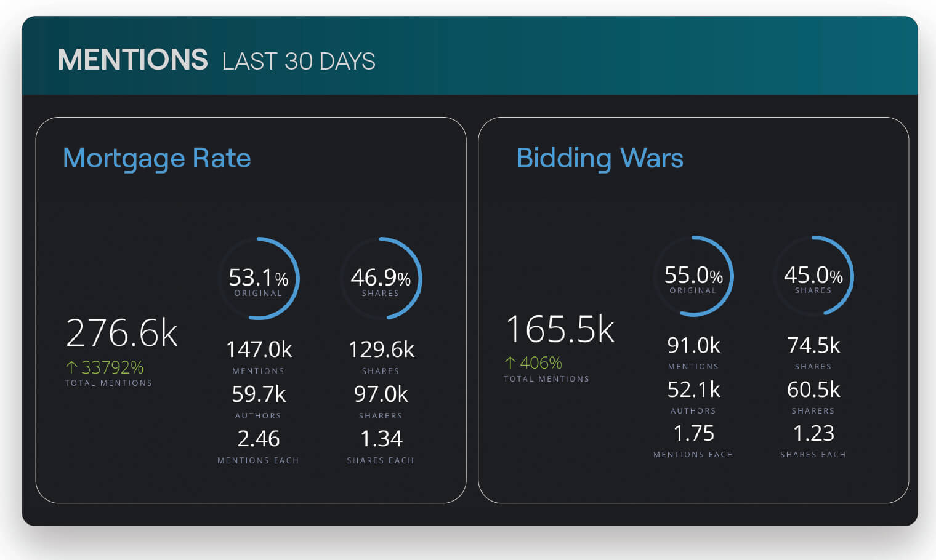Click the 52.1k authors value

[693, 390]
